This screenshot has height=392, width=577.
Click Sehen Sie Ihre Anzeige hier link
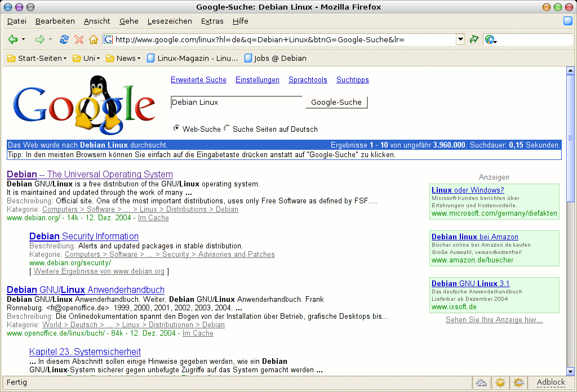click(494, 319)
